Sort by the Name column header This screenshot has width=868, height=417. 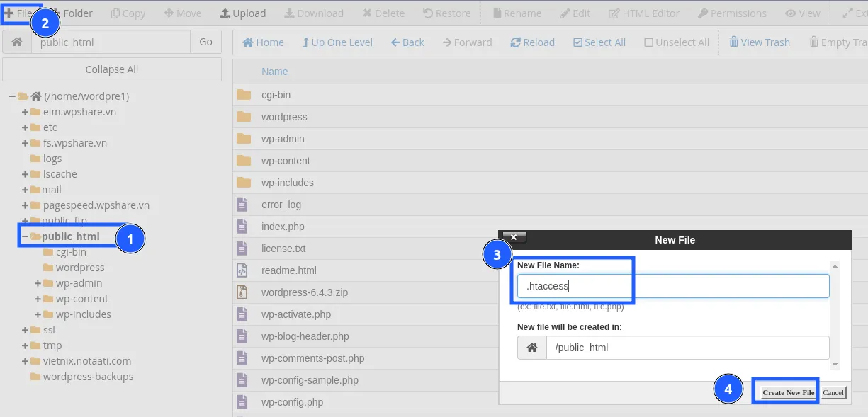(x=274, y=72)
